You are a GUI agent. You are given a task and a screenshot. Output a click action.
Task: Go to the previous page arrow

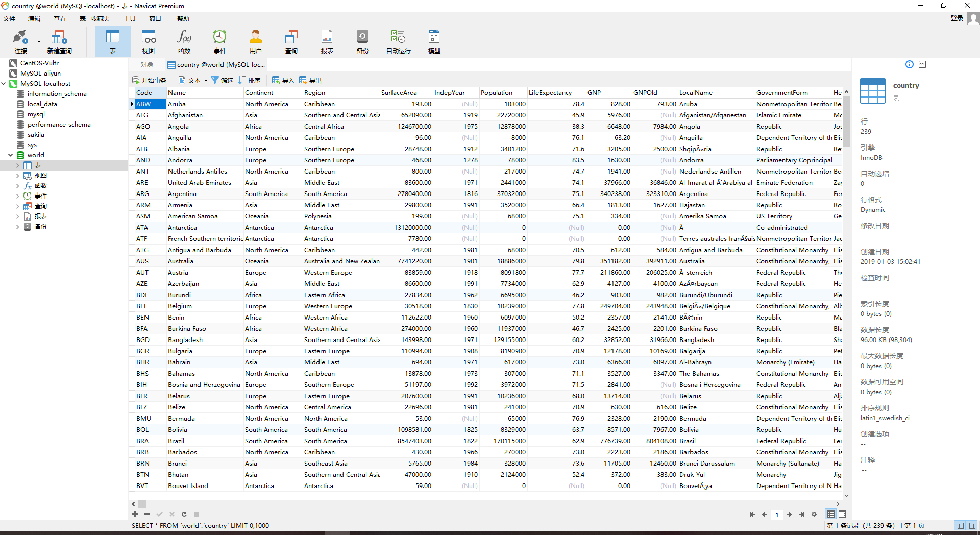(765, 514)
